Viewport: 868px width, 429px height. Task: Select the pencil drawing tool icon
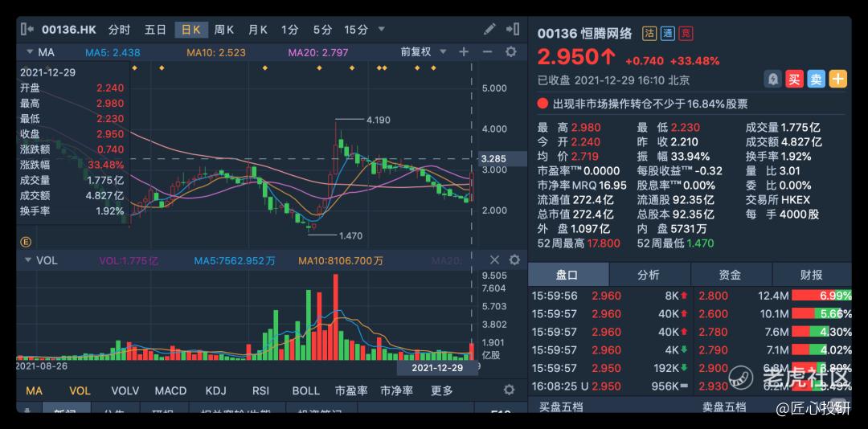coord(489,30)
